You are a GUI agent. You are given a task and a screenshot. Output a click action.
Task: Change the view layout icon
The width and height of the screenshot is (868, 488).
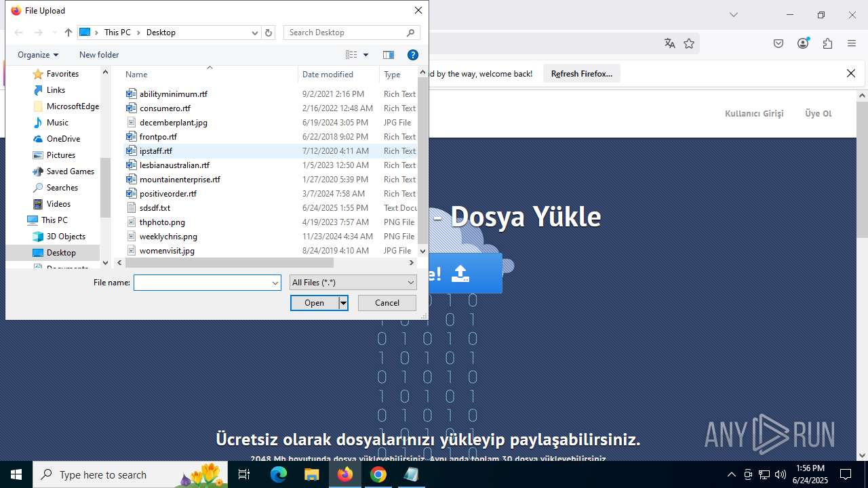351,55
